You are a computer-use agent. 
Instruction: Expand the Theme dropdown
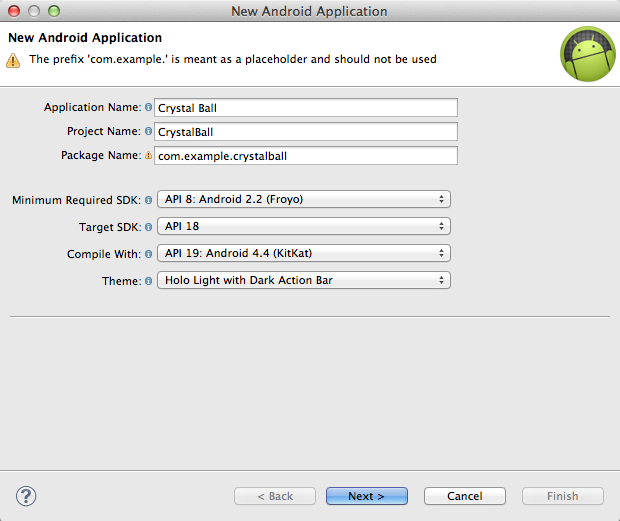tap(304, 280)
